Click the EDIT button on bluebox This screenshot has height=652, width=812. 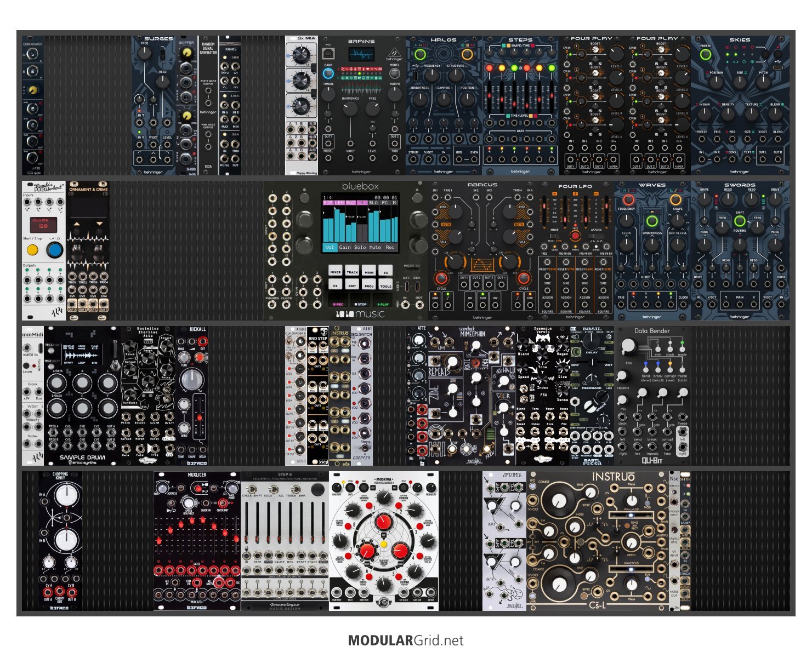tap(352, 285)
